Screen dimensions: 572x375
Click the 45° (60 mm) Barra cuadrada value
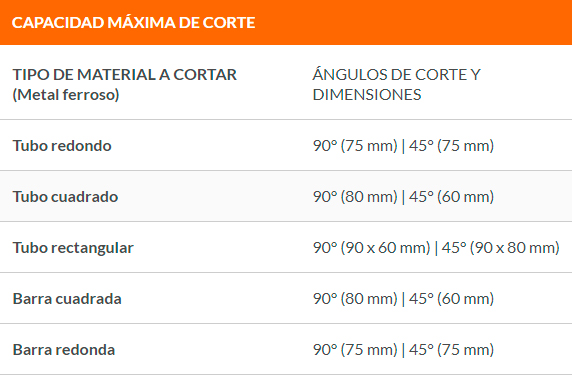451,299
